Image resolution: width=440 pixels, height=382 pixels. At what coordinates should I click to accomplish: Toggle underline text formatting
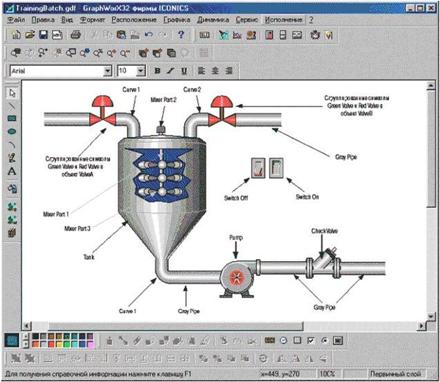(184, 71)
